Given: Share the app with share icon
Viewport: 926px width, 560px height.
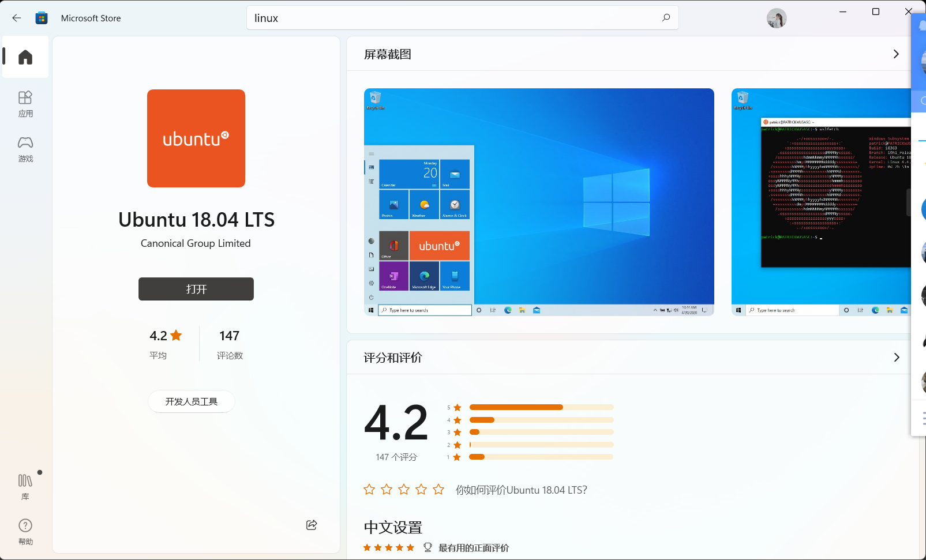Looking at the screenshot, I should (x=312, y=525).
